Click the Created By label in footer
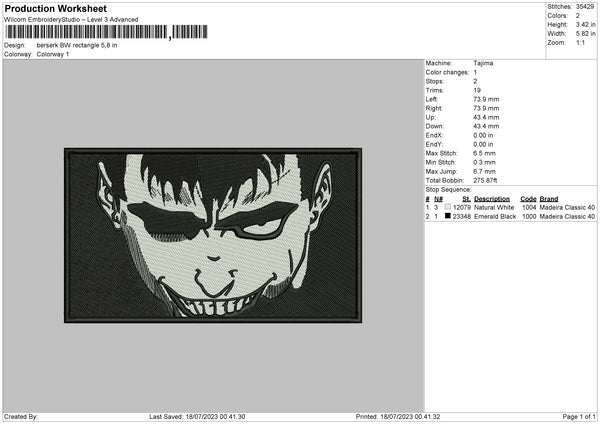The width and height of the screenshot is (600, 424). (x=21, y=416)
